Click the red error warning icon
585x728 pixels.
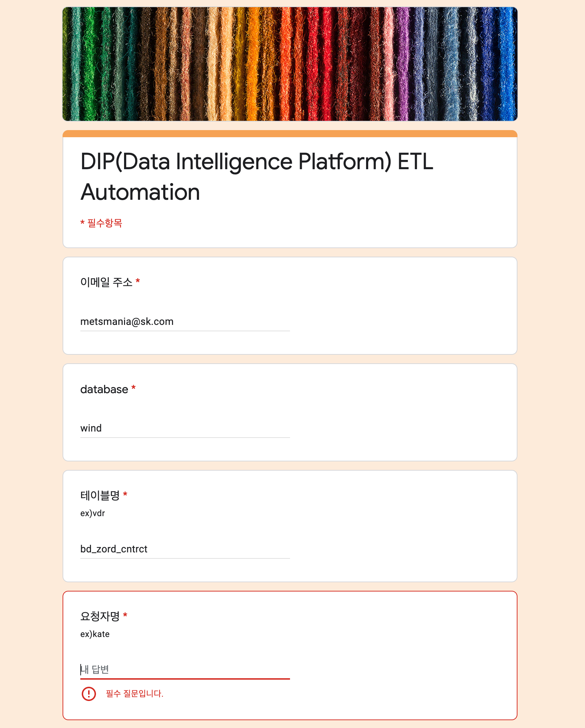tap(88, 694)
